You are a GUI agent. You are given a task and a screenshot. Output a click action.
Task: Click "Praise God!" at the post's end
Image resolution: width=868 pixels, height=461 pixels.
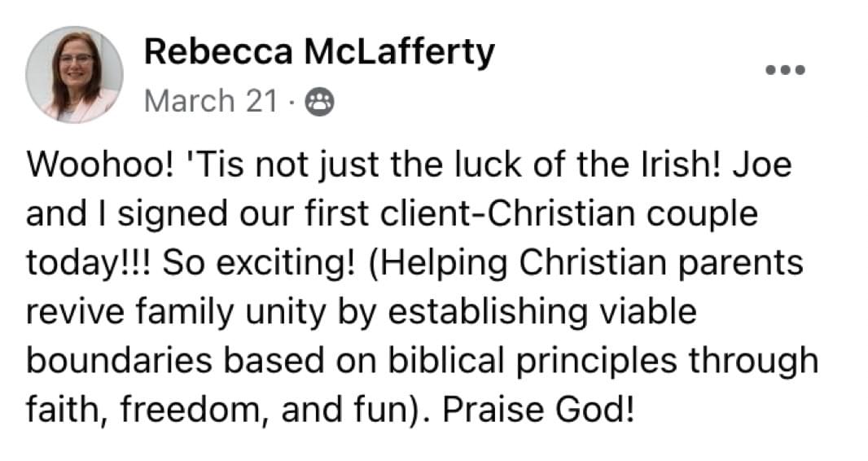(x=537, y=407)
